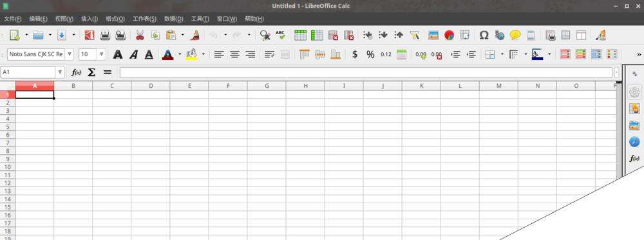
Task: Select row header 5
Action: click(x=7, y=127)
